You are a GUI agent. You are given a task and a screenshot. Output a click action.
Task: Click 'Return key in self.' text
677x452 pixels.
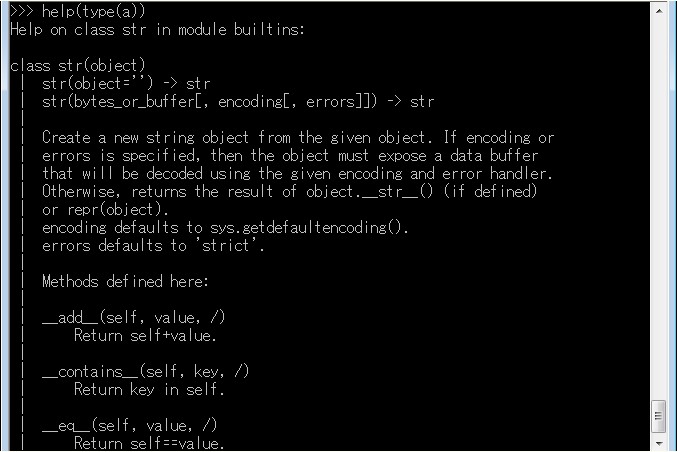[x=149, y=389]
